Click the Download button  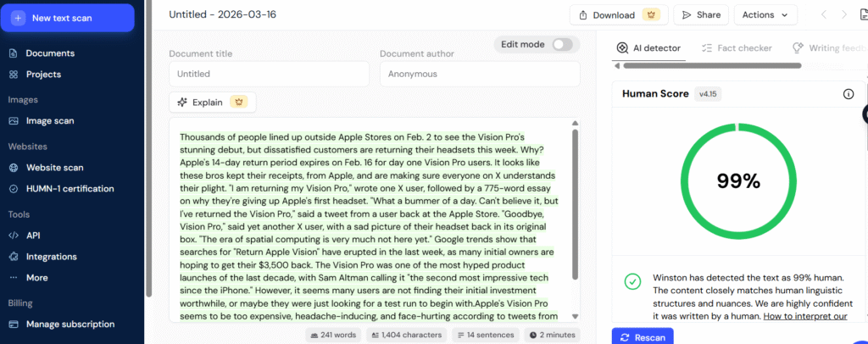(616, 14)
